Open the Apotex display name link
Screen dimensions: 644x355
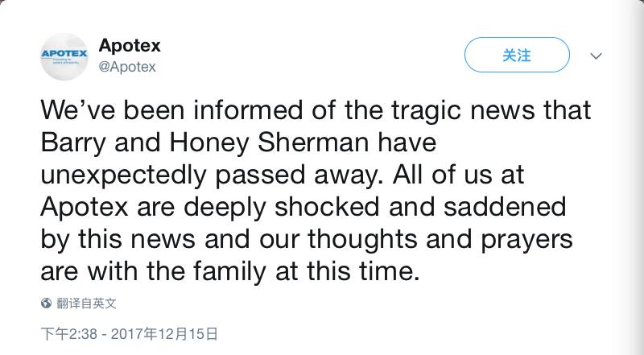coord(130,45)
